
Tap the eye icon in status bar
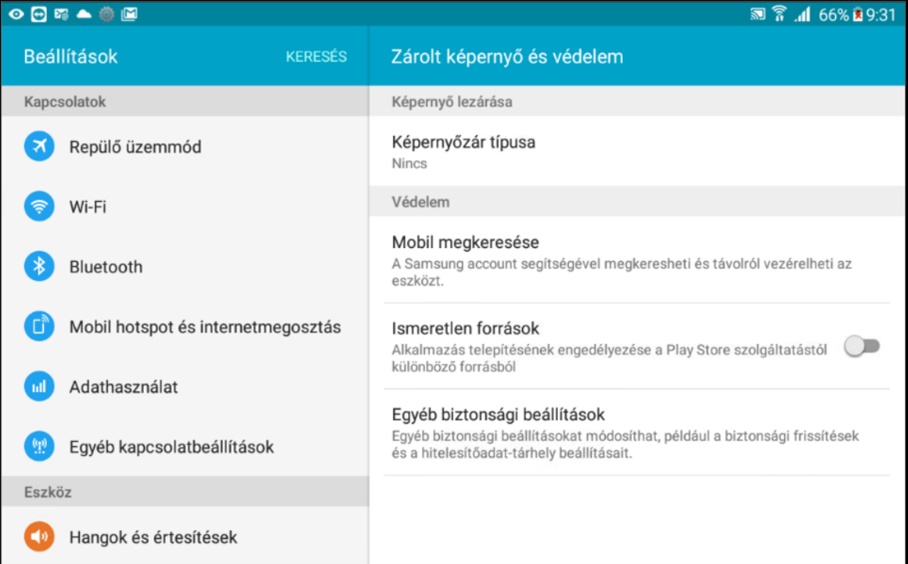16,14
